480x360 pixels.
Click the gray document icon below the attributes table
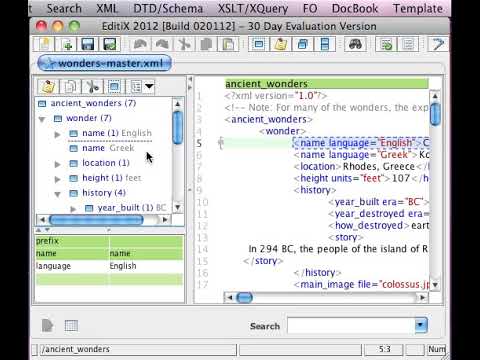(x=47, y=325)
